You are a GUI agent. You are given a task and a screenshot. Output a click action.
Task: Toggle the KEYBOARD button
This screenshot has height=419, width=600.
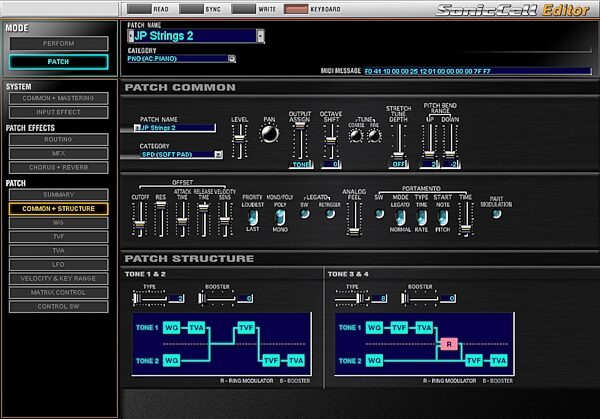(296, 9)
